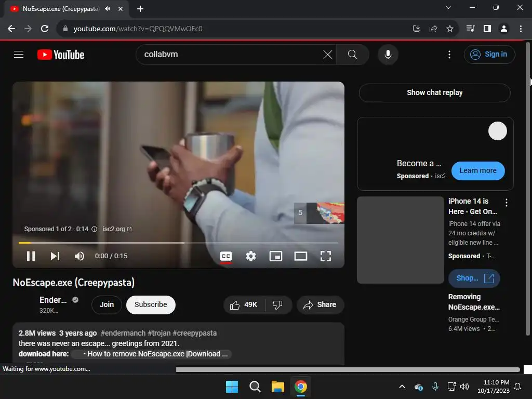
Task: Switch to theater mode
Action: coord(301,256)
